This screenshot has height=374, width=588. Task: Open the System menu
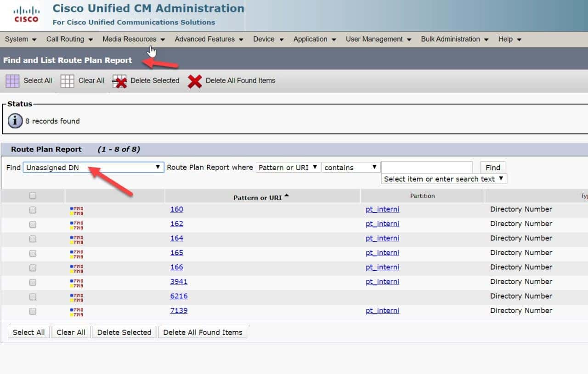[x=21, y=39]
